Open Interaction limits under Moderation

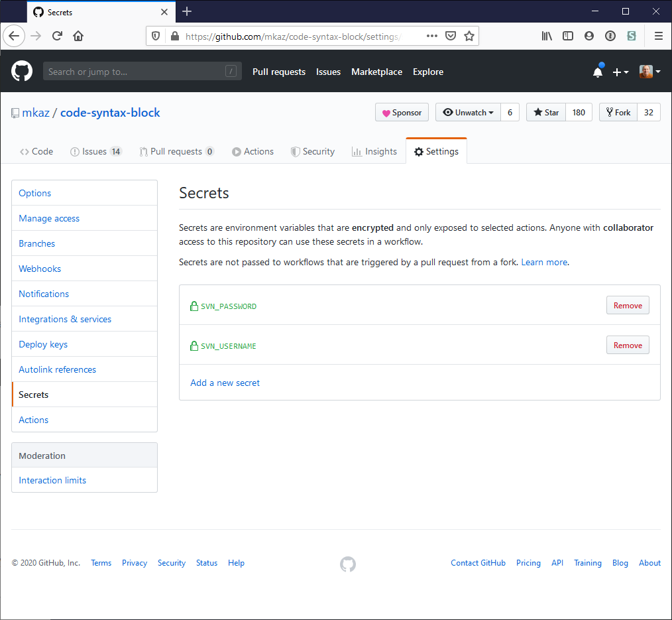click(84, 480)
